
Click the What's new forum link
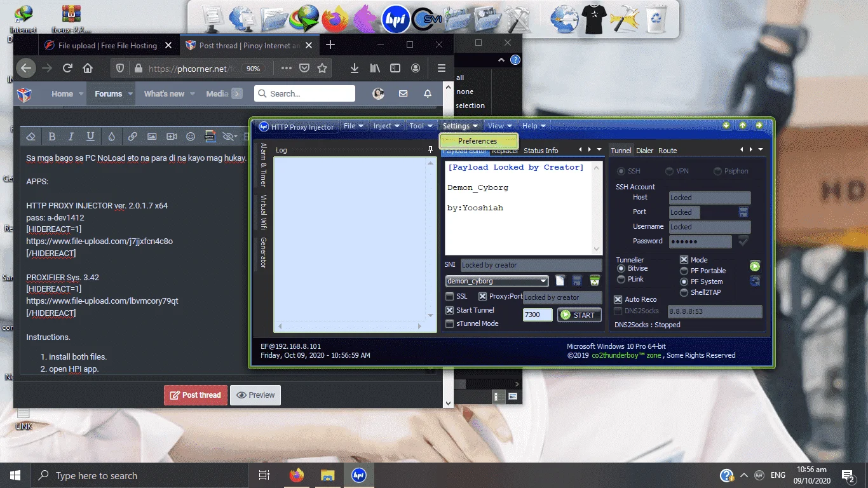pyautogui.click(x=164, y=93)
